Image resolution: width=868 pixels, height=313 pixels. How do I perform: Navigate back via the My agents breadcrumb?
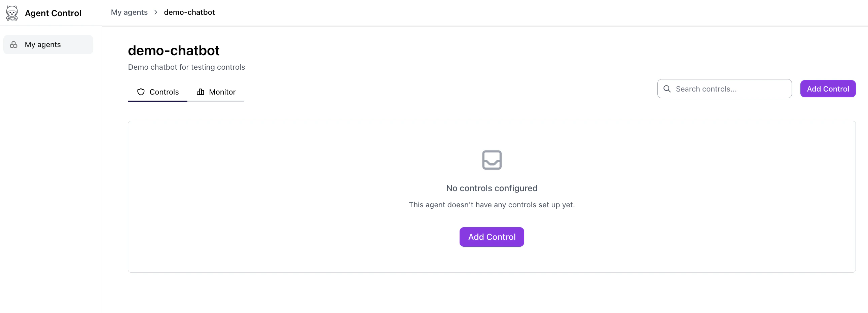(x=130, y=12)
